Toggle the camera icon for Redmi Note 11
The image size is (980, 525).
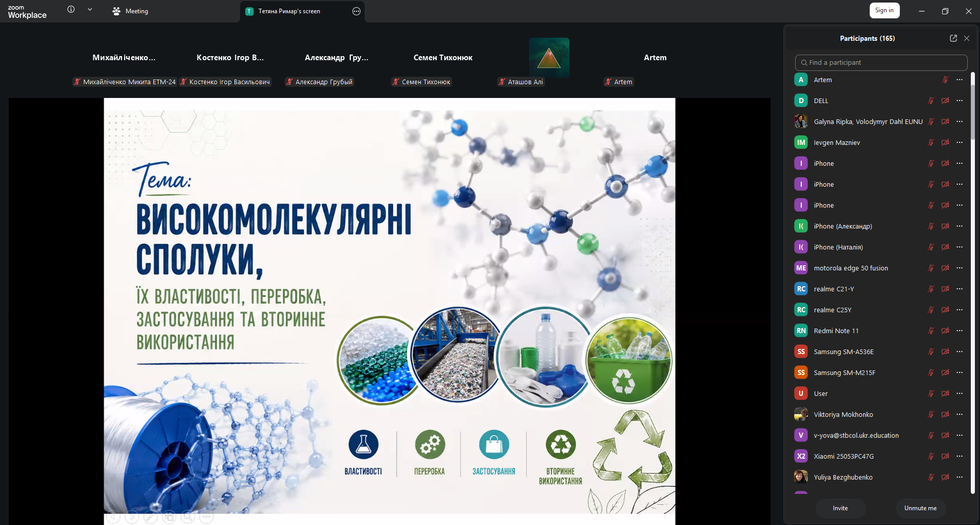coord(945,331)
